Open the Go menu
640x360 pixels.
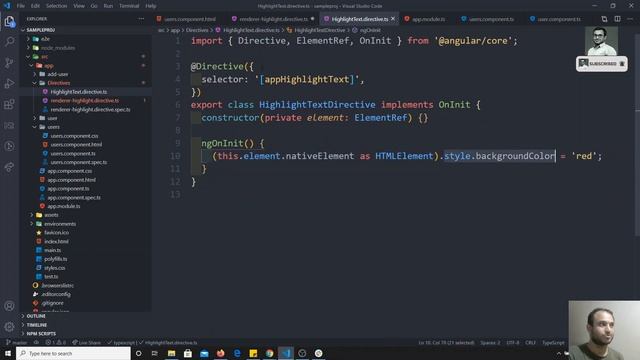(x=94, y=6)
